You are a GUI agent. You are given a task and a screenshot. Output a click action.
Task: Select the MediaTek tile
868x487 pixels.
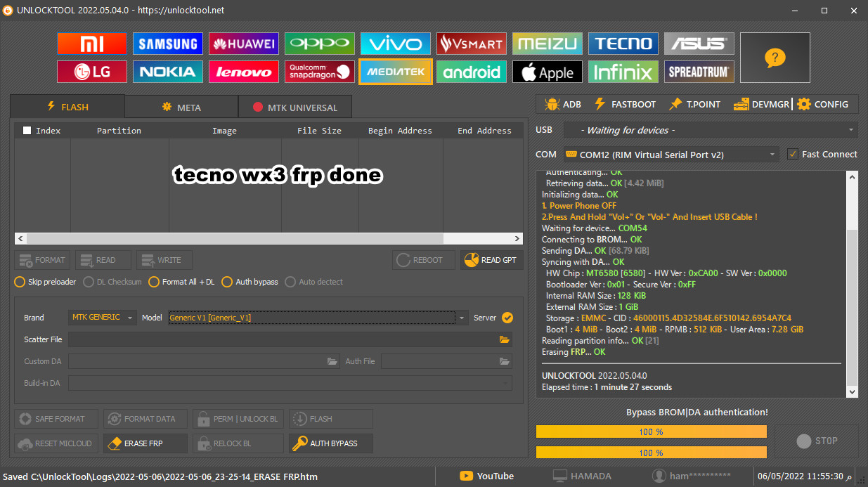click(x=396, y=72)
